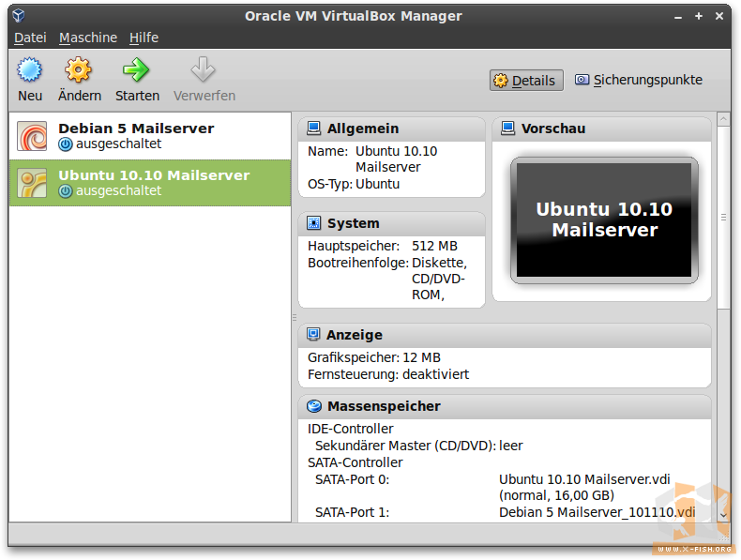This screenshot has width=741, height=560.
Task: Click the power-state icon under Debian 5 Mailserver
Action: tap(66, 144)
